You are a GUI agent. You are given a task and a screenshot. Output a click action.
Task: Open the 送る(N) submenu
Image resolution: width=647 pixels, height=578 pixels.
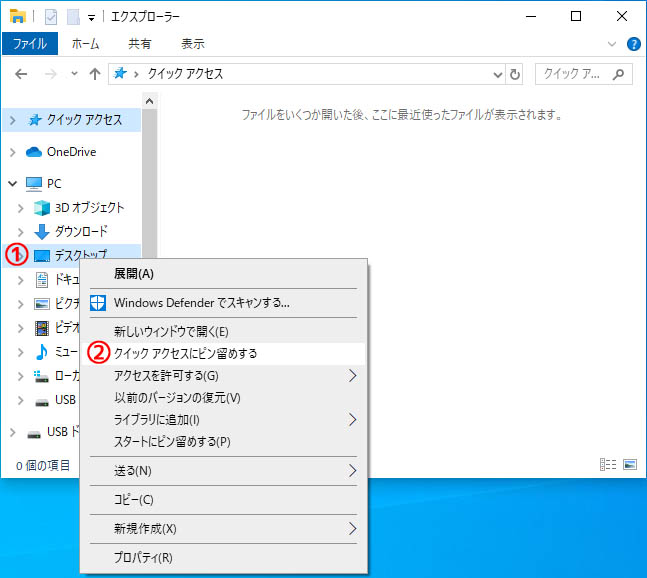tap(223, 471)
